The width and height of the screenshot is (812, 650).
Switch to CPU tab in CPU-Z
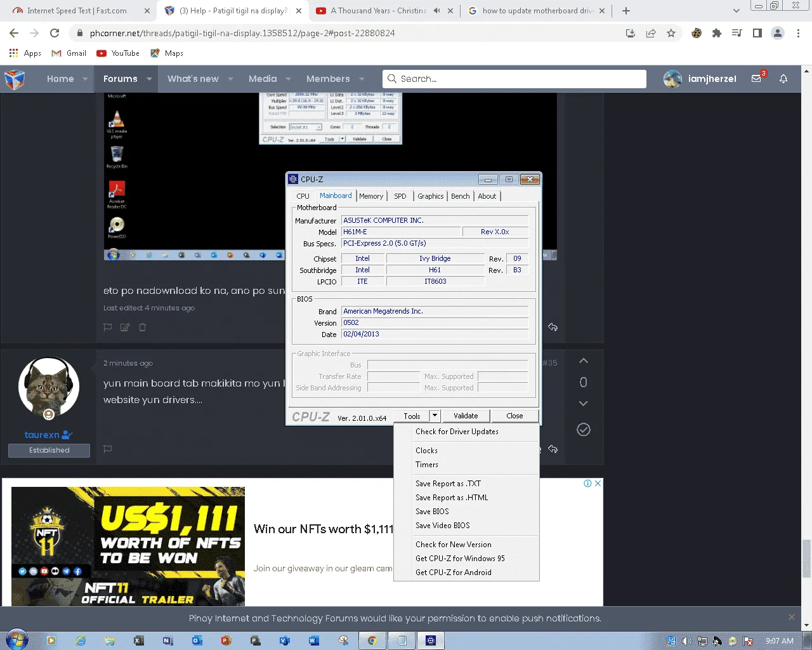[303, 196]
